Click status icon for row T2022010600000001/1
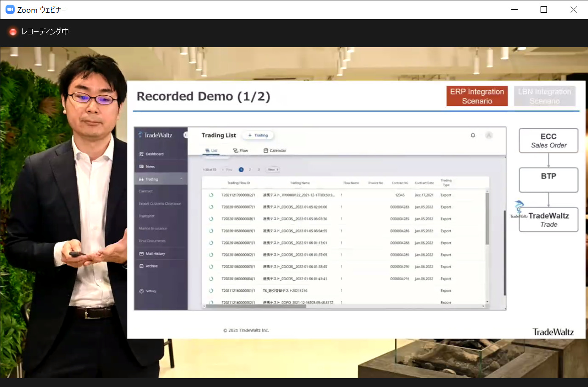This screenshot has width=588, height=387. click(211, 243)
